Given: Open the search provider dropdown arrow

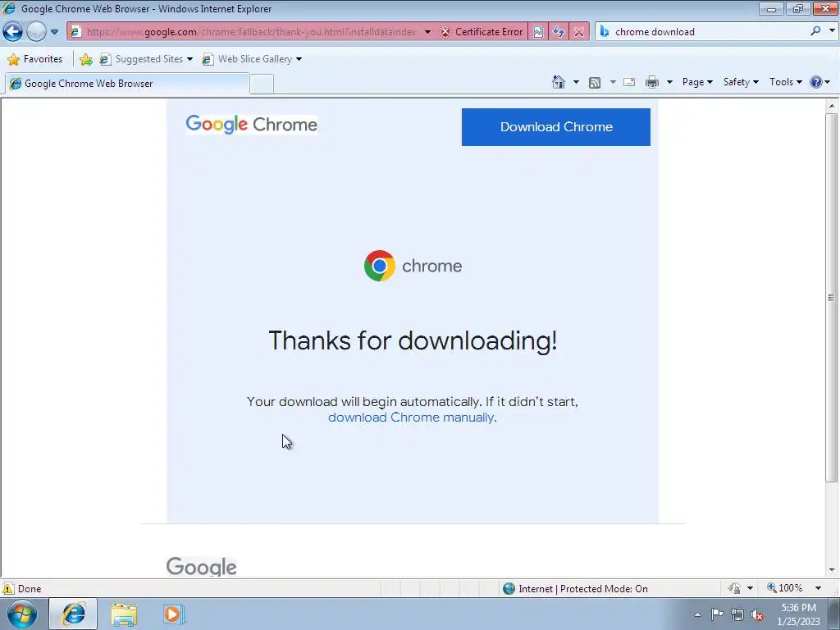Looking at the screenshot, I should coord(832,31).
